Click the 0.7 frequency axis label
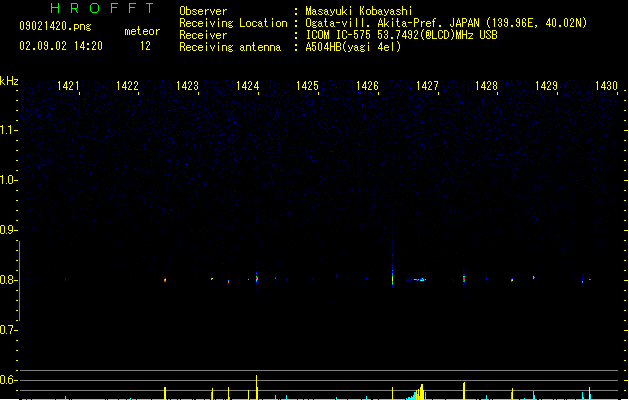629x400 pixels. (8, 330)
